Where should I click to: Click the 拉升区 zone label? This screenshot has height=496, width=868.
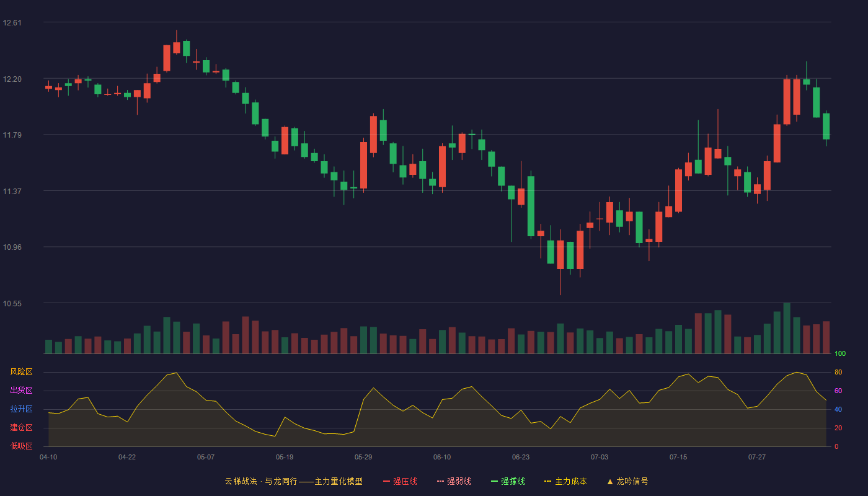[21, 409]
